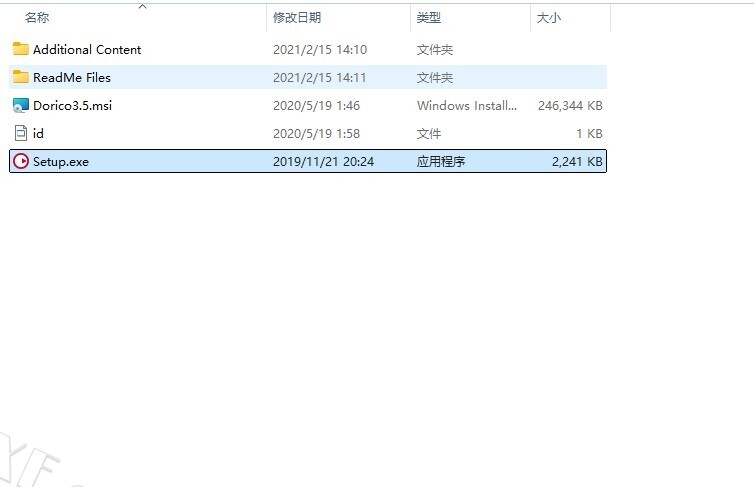Sort files by the 名称 column header
This screenshot has width=754, height=487.
point(37,18)
